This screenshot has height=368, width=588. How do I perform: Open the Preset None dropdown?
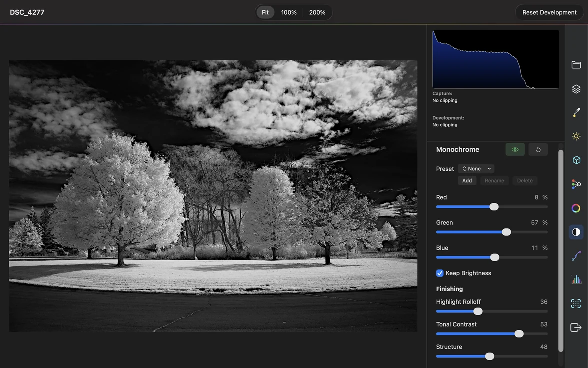point(476,169)
